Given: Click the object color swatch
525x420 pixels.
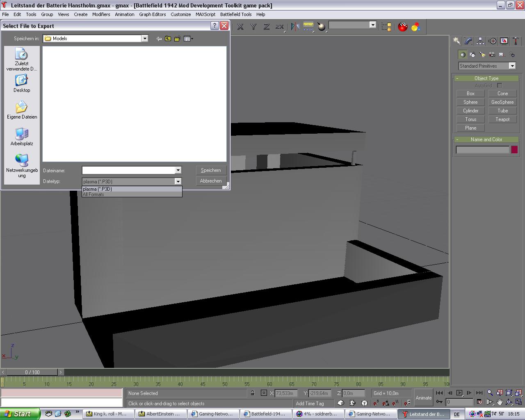Looking at the screenshot, I should click(514, 150).
